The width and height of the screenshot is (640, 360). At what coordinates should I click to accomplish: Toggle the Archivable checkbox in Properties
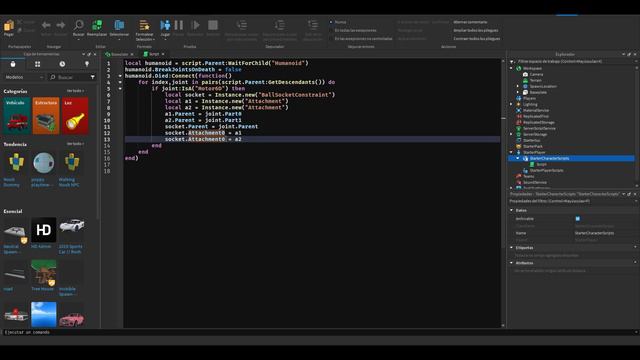[x=578, y=219]
